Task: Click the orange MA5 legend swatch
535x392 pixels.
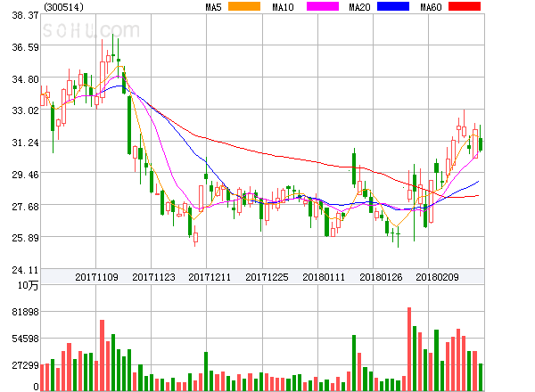Action: 244,6
